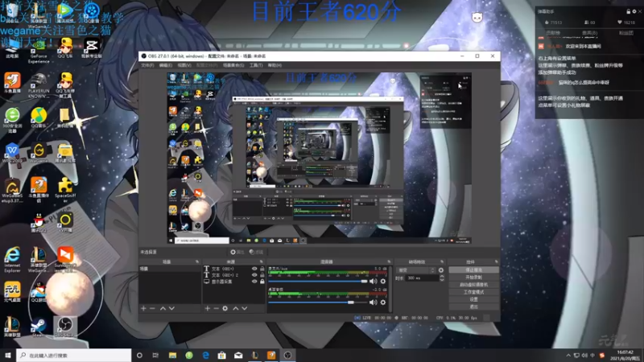Remove the selected scene with the minus icon
This screenshot has width=644, height=362.
tap(152, 308)
